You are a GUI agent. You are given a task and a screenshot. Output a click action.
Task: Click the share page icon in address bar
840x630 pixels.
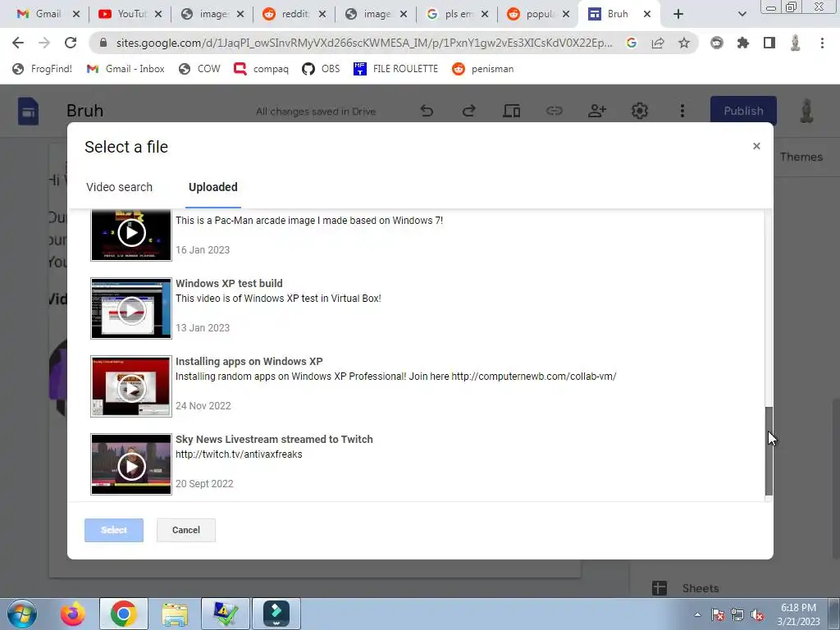pos(658,43)
